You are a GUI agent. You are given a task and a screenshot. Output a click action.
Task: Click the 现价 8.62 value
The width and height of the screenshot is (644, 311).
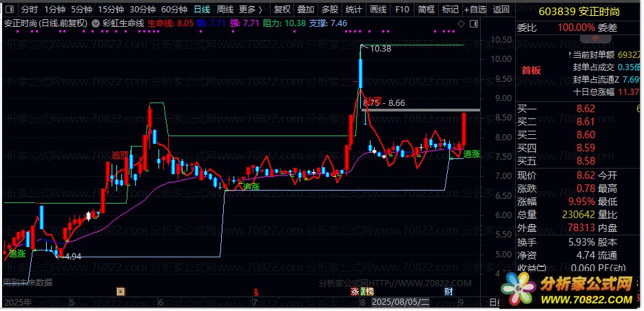(x=585, y=175)
